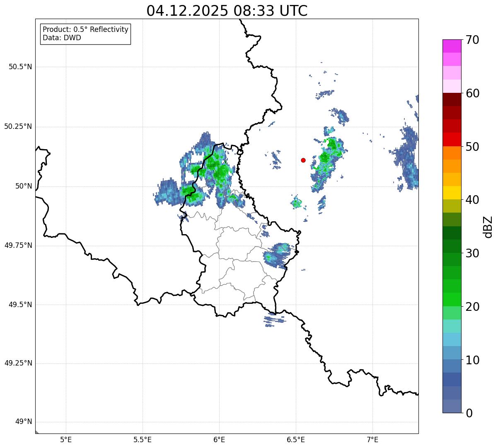Click the title '04.12.2025 08:33 UTC'

pos(227,11)
